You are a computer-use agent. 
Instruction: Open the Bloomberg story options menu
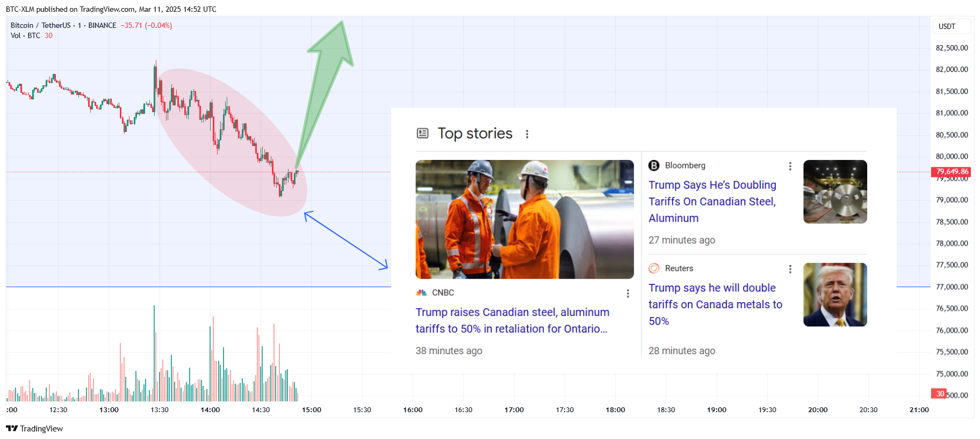(x=790, y=166)
